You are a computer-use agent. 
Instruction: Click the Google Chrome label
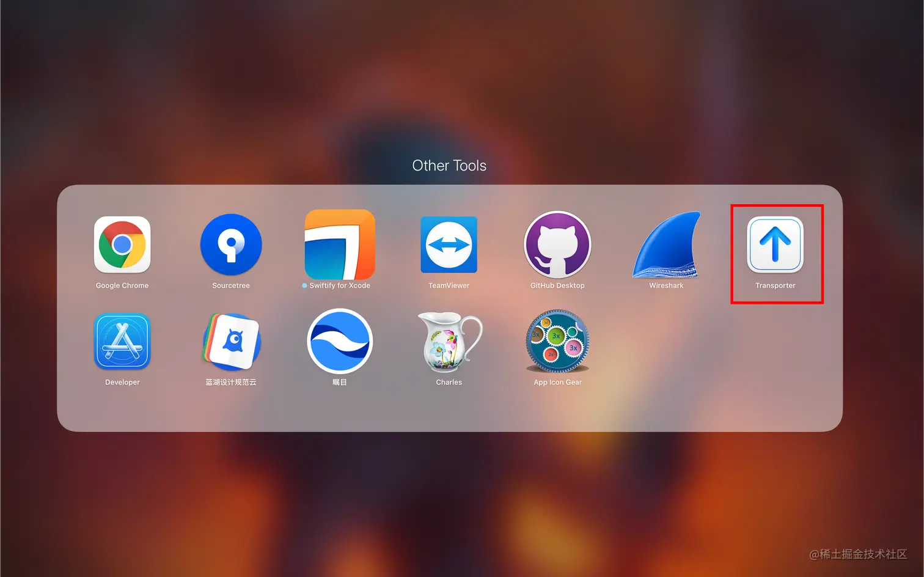[x=122, y=285]
